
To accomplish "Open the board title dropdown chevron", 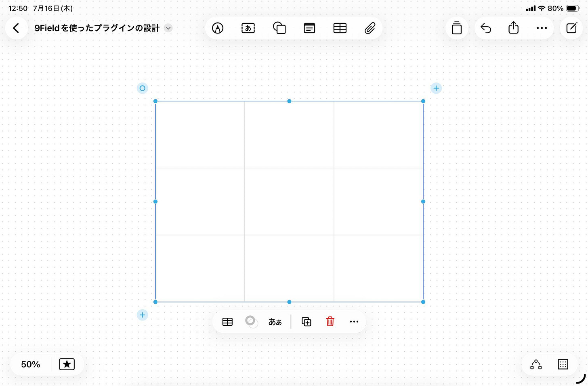I will [x=168, y=28].
